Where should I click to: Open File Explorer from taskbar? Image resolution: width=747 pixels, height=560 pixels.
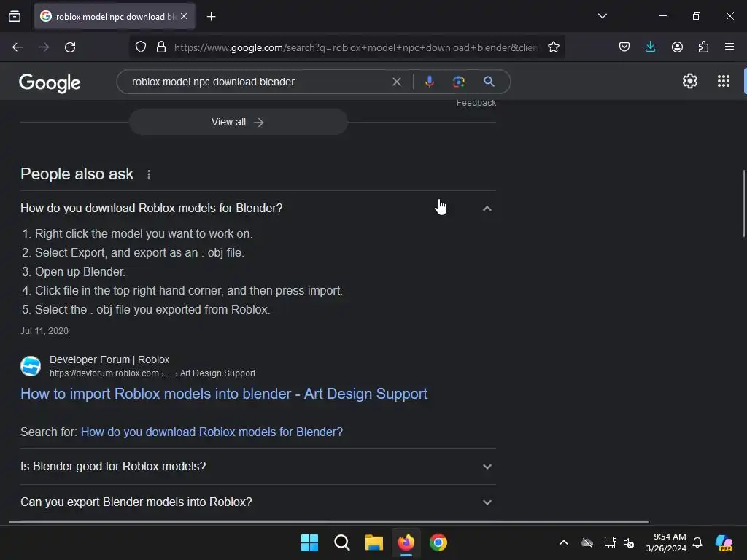coord(374,542)
